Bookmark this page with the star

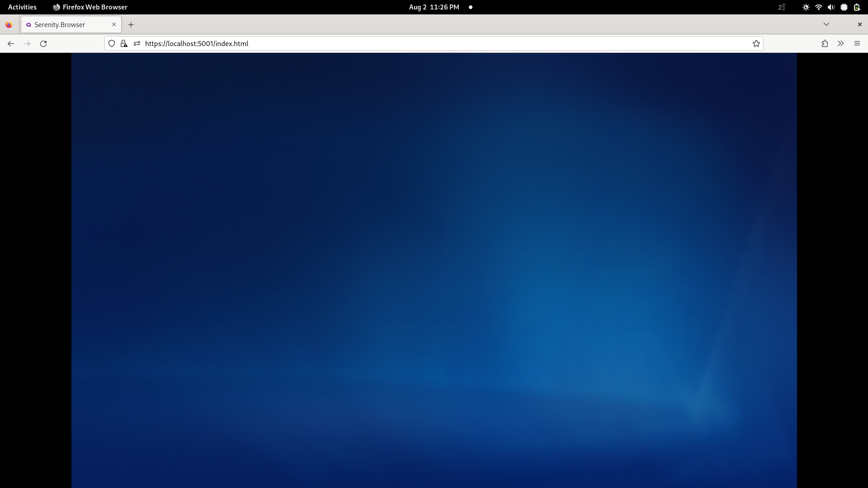[x=756, y=43]
